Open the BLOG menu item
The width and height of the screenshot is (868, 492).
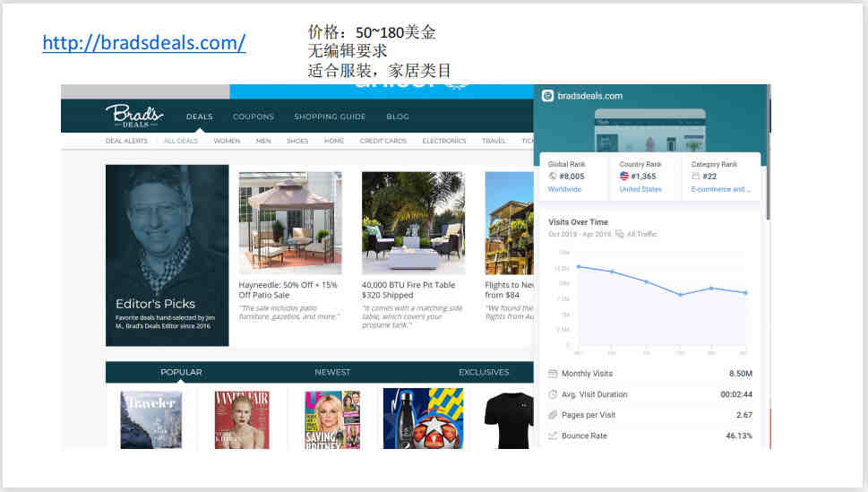tap(398, 117)
